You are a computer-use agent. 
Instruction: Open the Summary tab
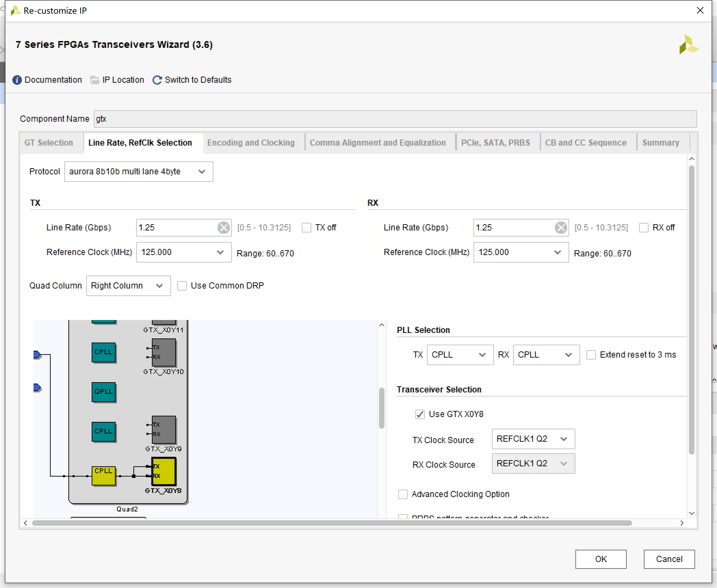pyautogui.click(x=661, y=143)
